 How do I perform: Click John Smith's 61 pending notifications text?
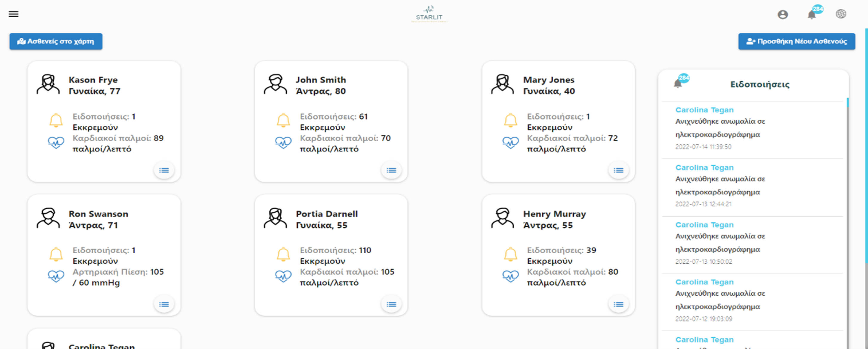coord(333,122)
